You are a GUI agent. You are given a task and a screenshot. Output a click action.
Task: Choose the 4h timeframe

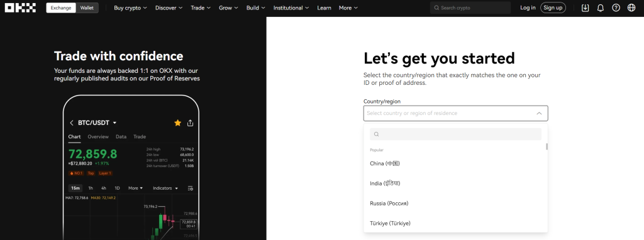(x=104, y=188)
